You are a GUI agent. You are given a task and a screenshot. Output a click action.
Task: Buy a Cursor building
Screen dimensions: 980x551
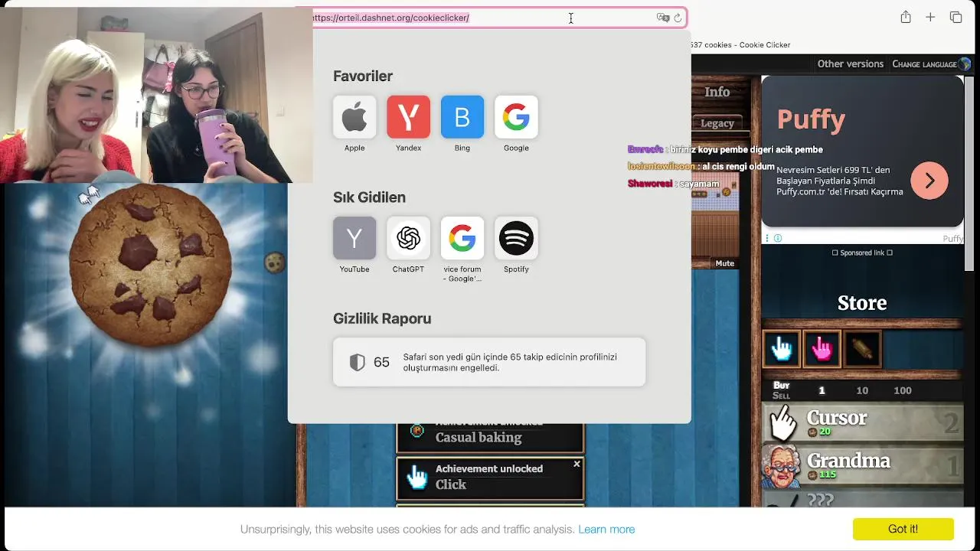pos(862,423)
